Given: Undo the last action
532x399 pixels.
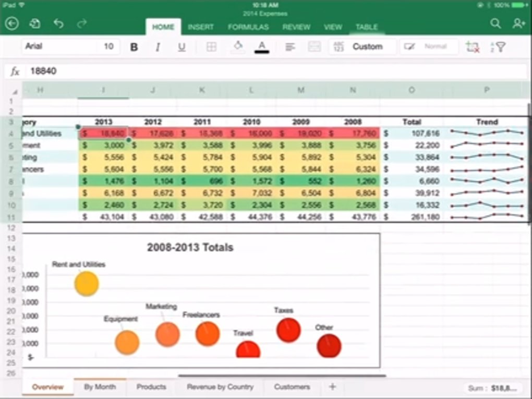Looking at the screenshot, I should (58, 24).
